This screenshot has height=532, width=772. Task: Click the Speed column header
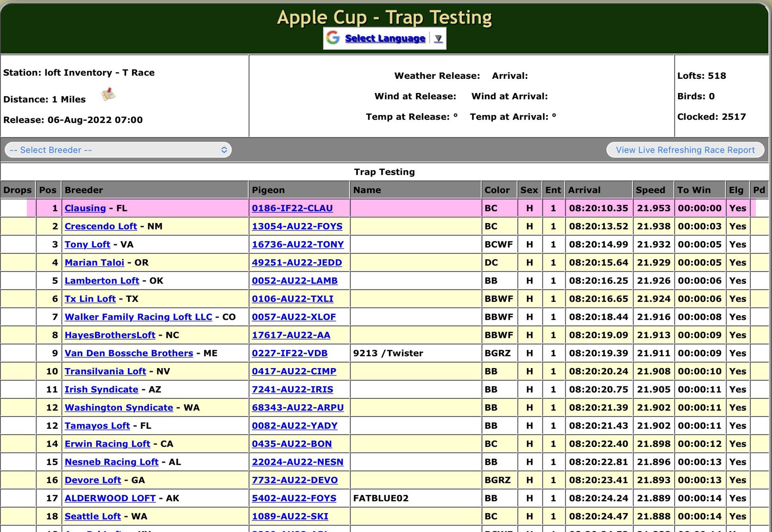[x=650, y=190]
